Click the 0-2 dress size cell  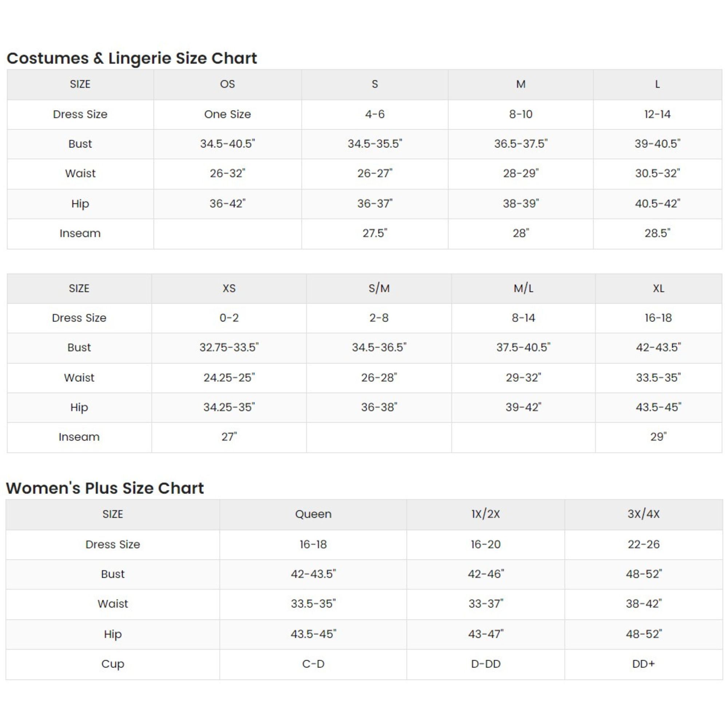click(229, 318)
